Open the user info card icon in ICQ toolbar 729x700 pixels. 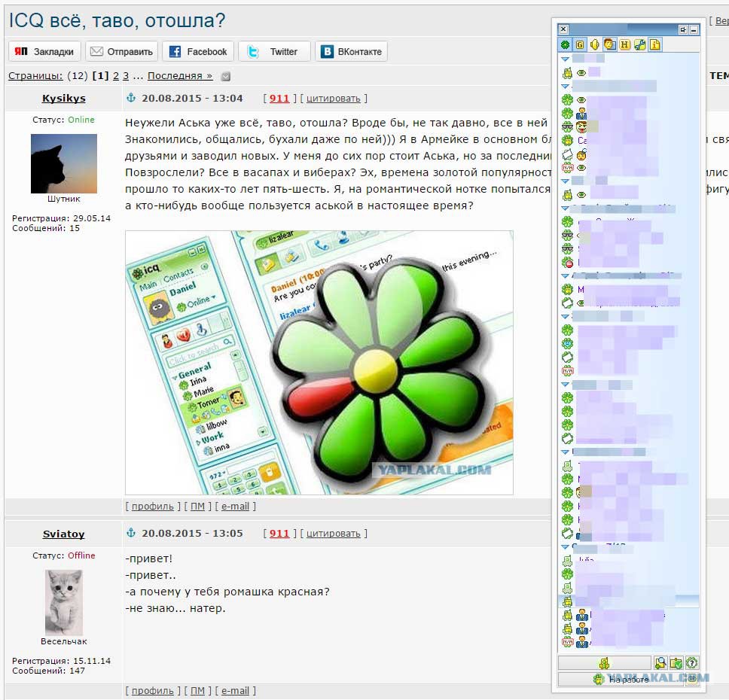[x=609, y=44]
